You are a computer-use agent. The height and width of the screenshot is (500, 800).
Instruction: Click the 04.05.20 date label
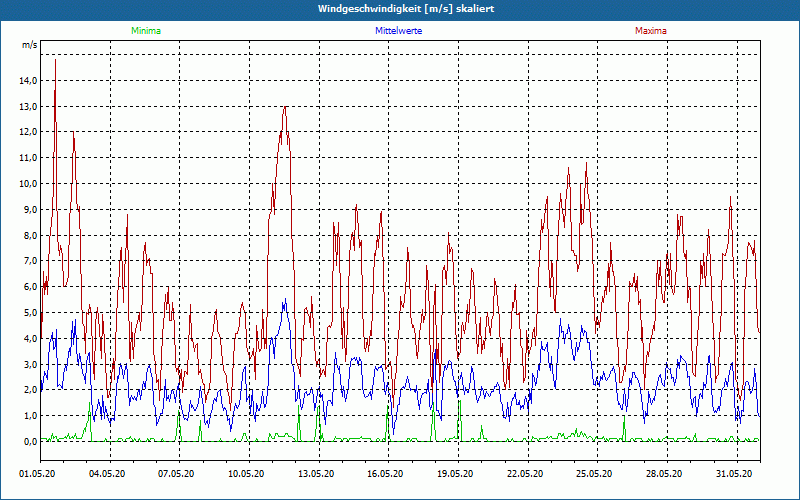coord(107,474)
